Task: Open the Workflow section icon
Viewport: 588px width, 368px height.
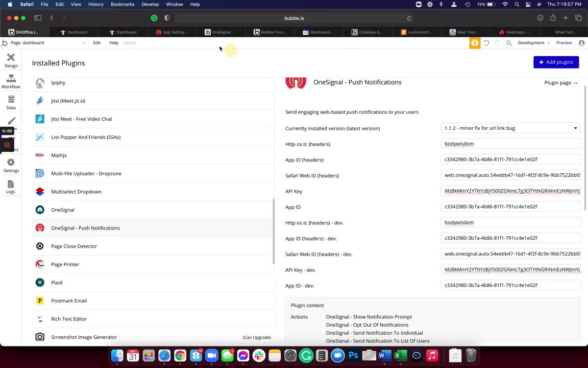Action: (11, 81)
